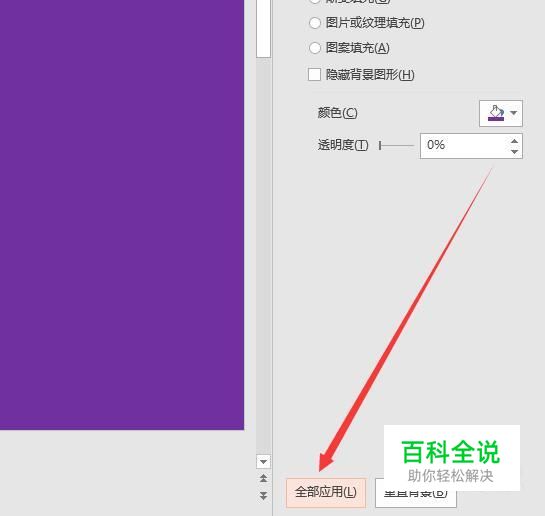Click the 全部应用(L) button
The width and height of the screenshot is (545, 516).
pos(326,492)
